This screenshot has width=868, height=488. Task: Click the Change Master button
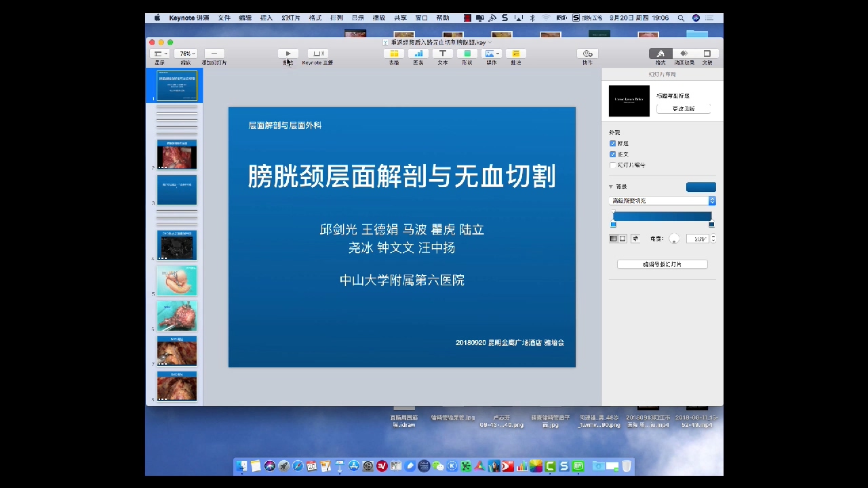(x=684, y=108)
